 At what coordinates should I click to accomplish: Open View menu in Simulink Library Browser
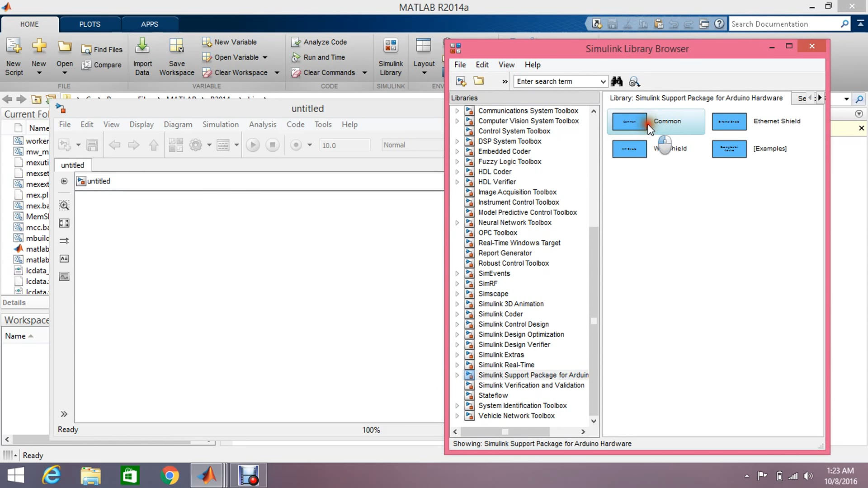tap(506, 65)
